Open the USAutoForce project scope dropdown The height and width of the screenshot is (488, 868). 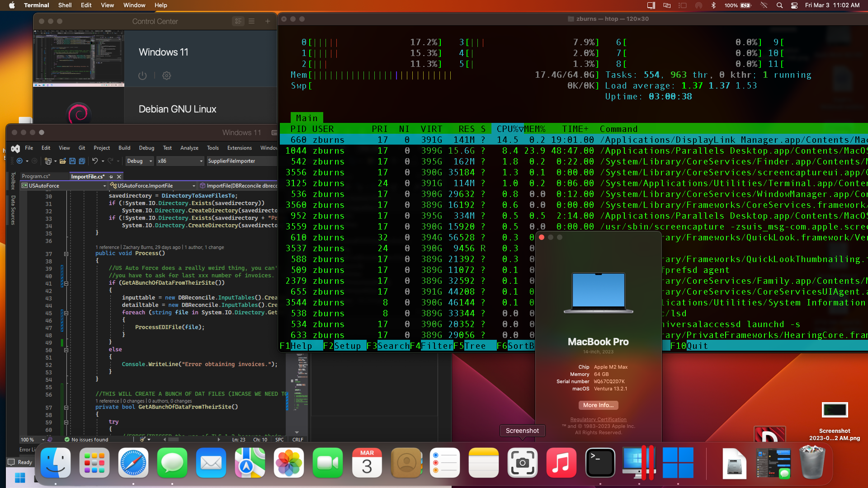coord(64,186)
